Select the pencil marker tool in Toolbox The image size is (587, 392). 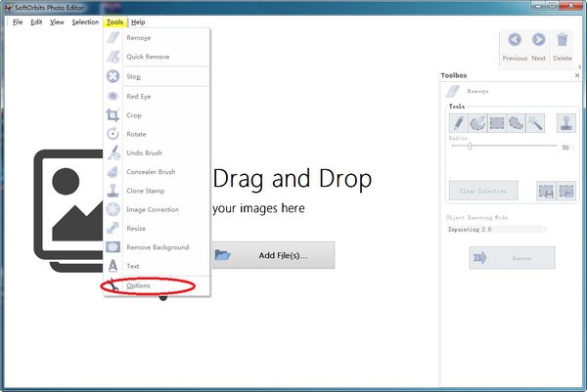pos(459,123)
